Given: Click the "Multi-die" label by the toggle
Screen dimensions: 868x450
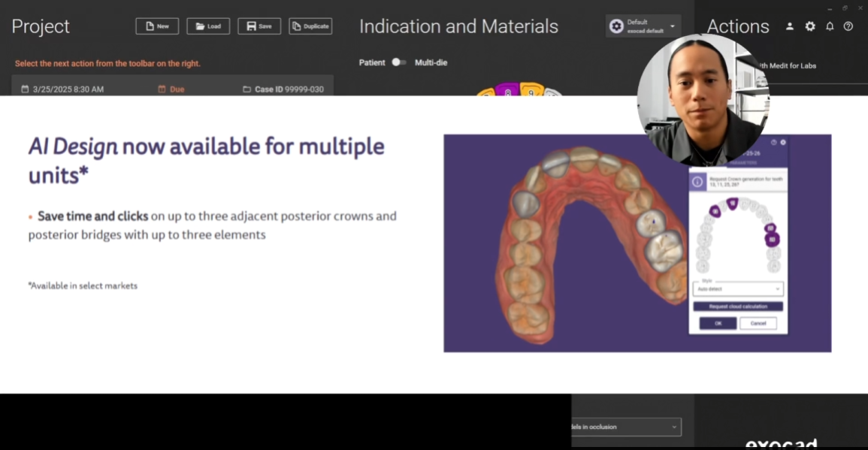Looking at the screenshot, I should [x=431, y=62].
